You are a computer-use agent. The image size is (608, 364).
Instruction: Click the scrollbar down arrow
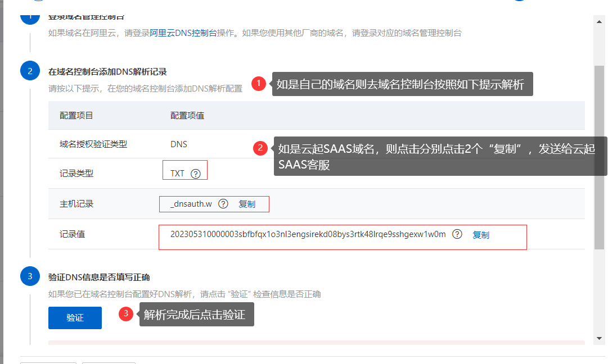coord(600,338)
